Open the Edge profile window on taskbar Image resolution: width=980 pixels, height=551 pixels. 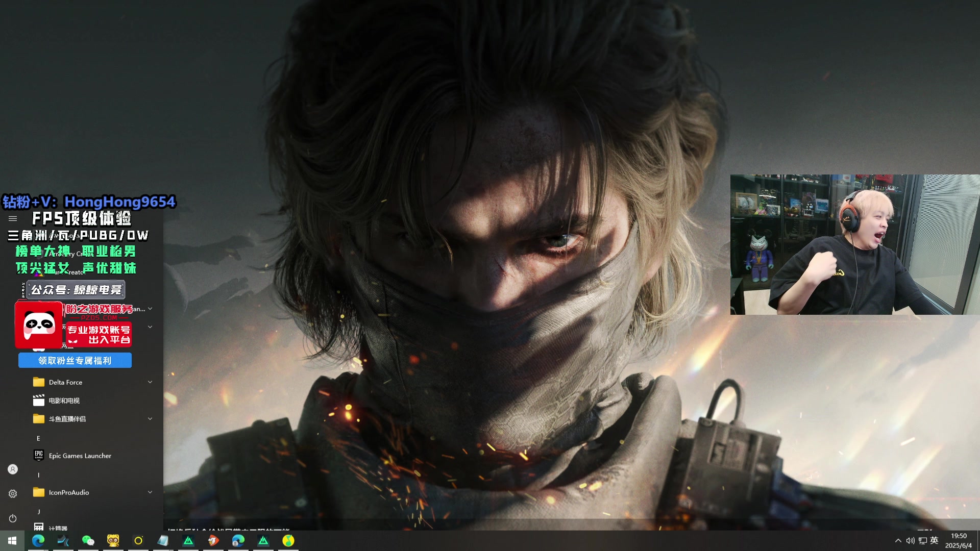pos(238,540)
